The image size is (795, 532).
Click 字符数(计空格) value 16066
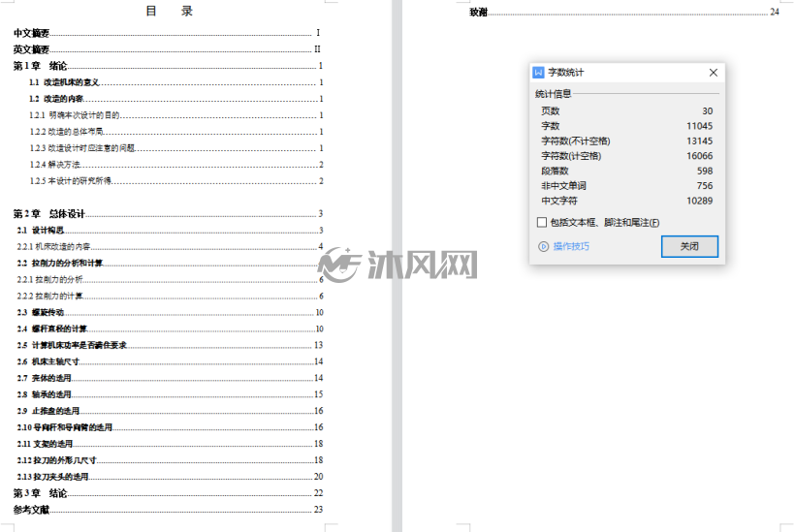[x=699, y=156]
